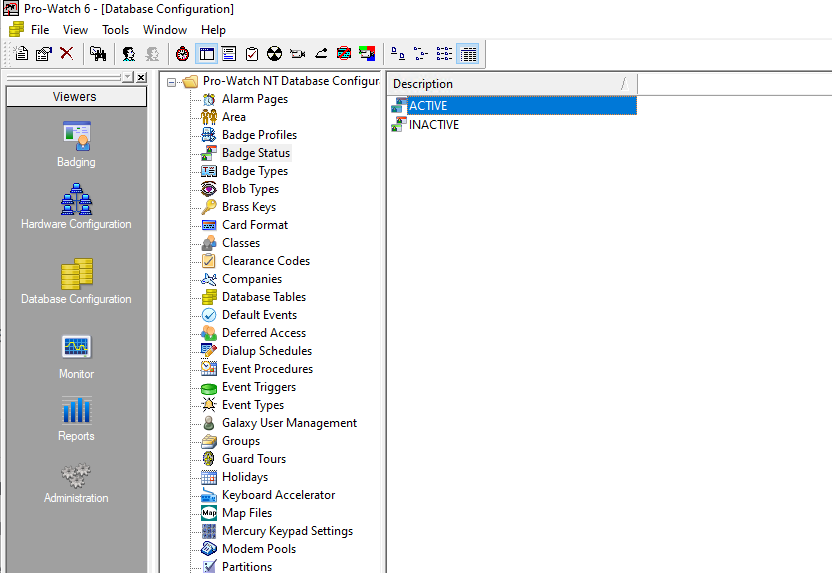This screenshot has width=832, height=573.
Task: Click the binoculars find toolbar icon
Action: 97,54
